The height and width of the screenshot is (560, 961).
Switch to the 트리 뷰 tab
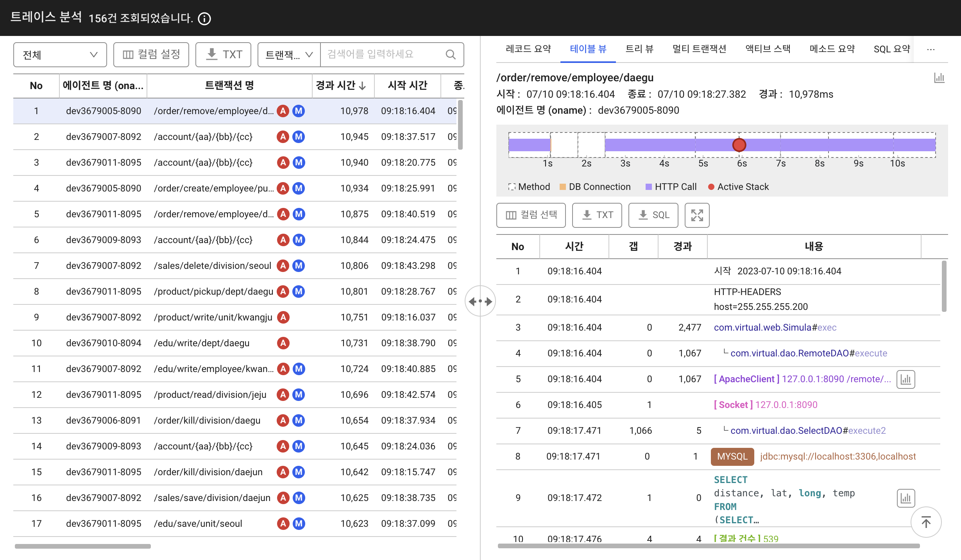click(x=639, y=49)
